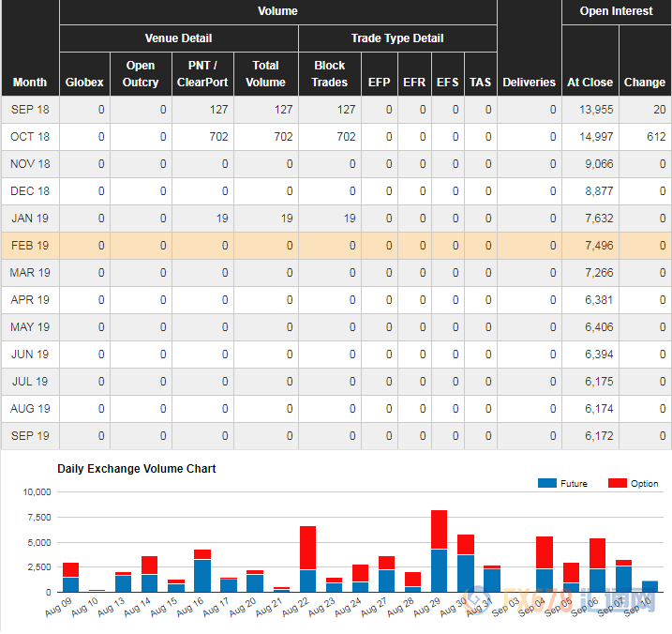Select the DEC 18 month row
Image resolution: width=672 pixels, height=634 pixels.
pyautogui.click(x=336, y=191)
